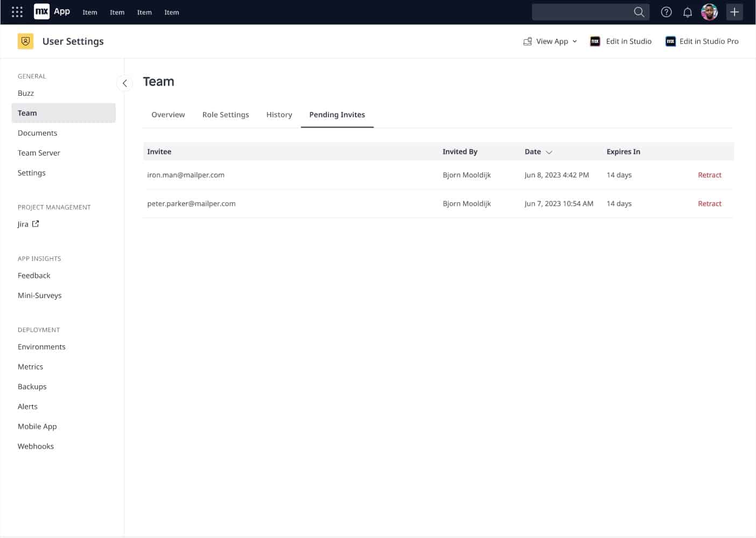This screenshot has width=756, height=538.
Task: Sort invites using the Date chevron
Action: pyautogui.click(x=550, y=152)
